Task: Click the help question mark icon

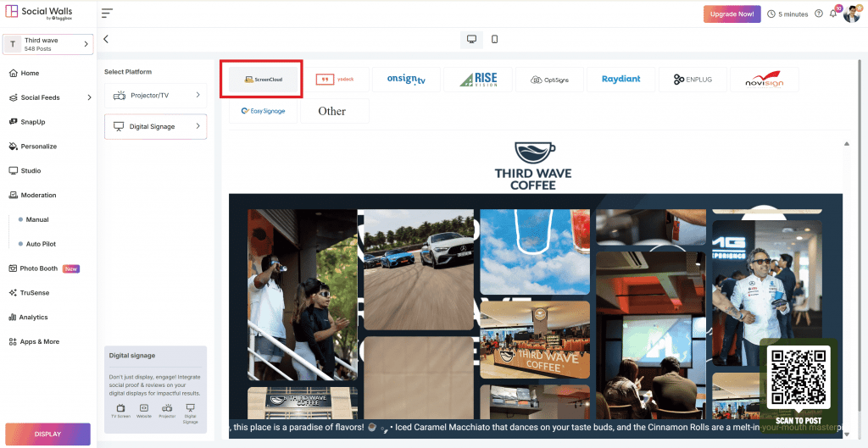Action: [x=819, y=14]
